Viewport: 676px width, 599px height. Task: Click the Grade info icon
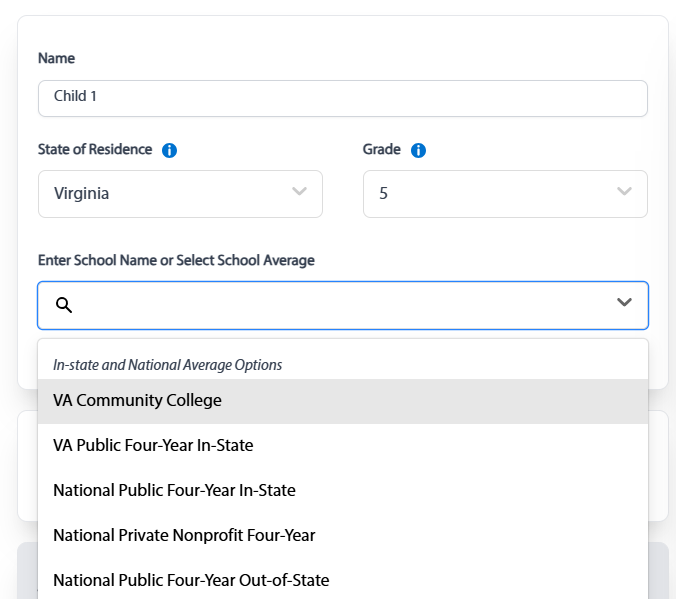click(x=418, y=150)
